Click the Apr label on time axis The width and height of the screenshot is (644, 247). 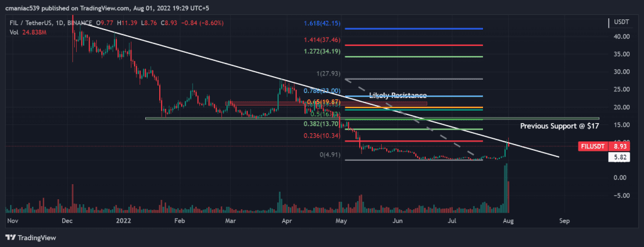pos(287,221)
